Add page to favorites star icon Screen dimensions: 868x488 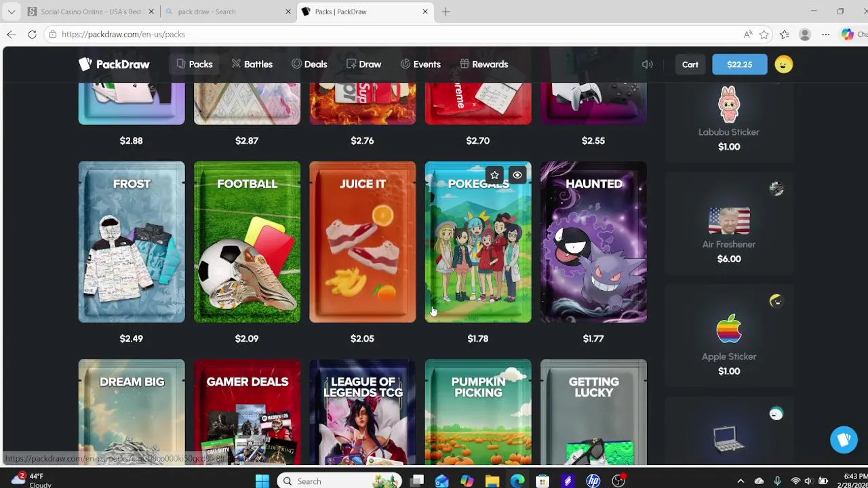click(764, 34)
